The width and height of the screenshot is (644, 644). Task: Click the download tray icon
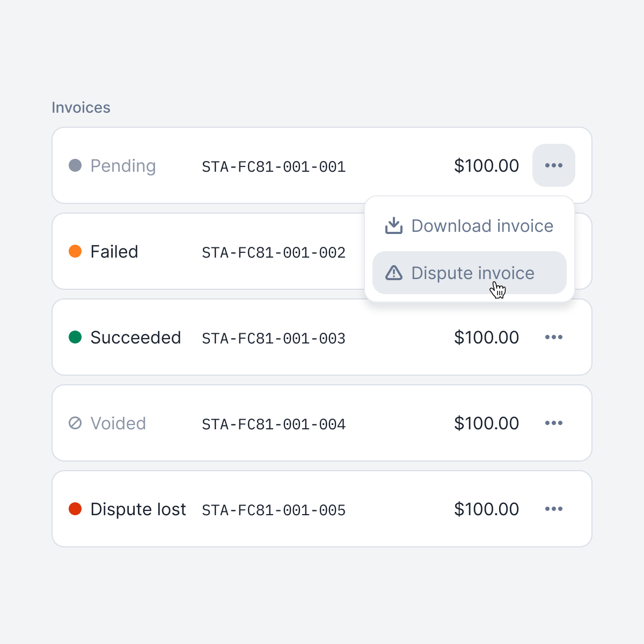coord(394,226)
